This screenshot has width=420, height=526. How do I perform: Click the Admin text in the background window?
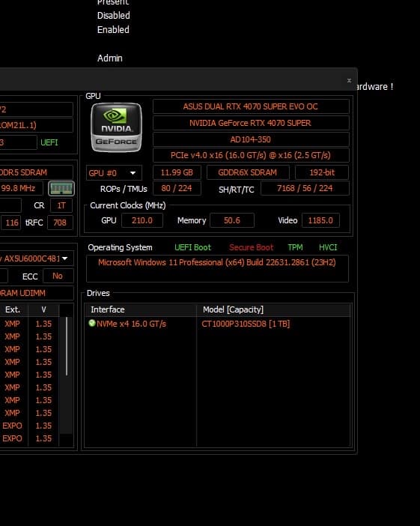click(x=110, y=58)
